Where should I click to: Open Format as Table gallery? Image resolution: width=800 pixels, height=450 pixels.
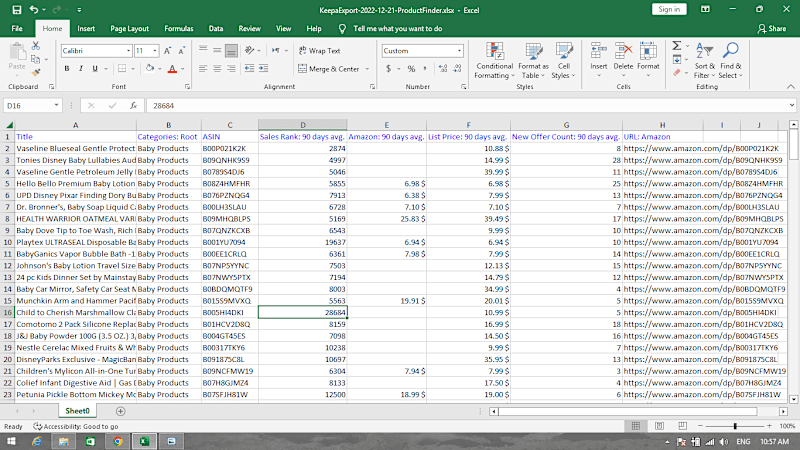point(533,61)
